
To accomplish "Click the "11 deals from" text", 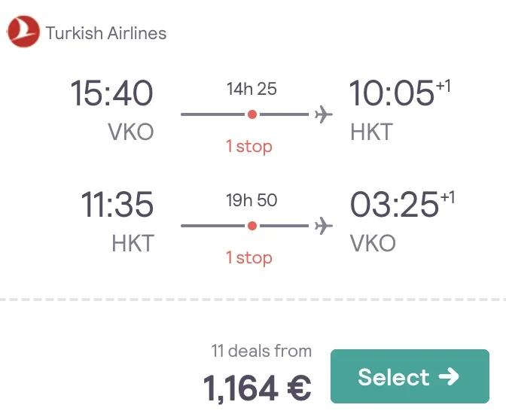I will (261, 351).
